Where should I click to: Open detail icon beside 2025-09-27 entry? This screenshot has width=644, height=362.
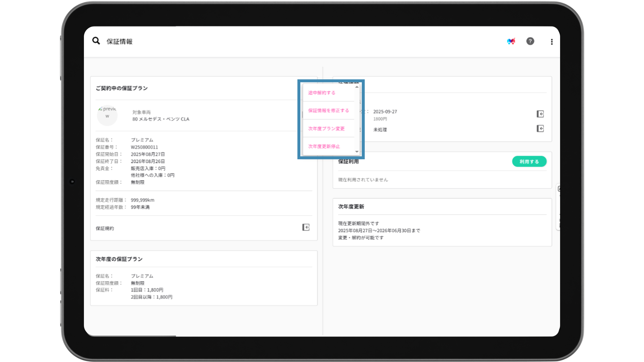tap(540, 114)
